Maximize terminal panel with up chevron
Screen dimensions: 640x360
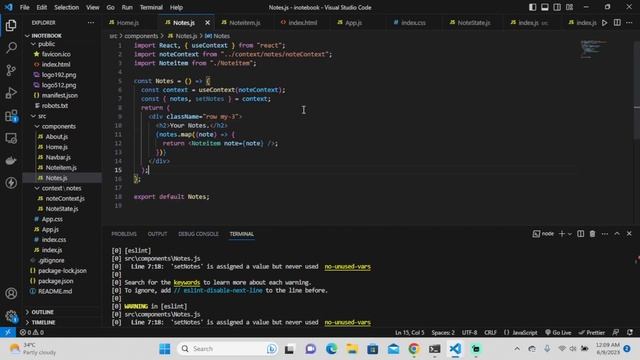(617, 234)
